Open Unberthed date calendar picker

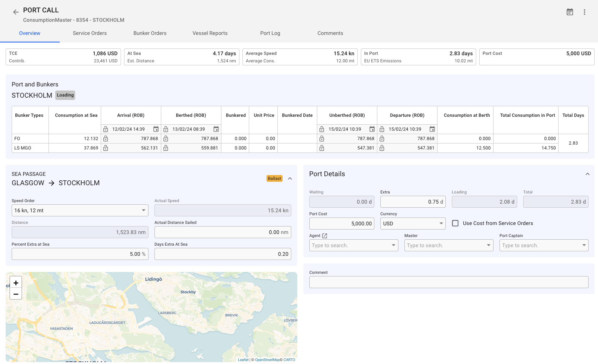point(372,129)
